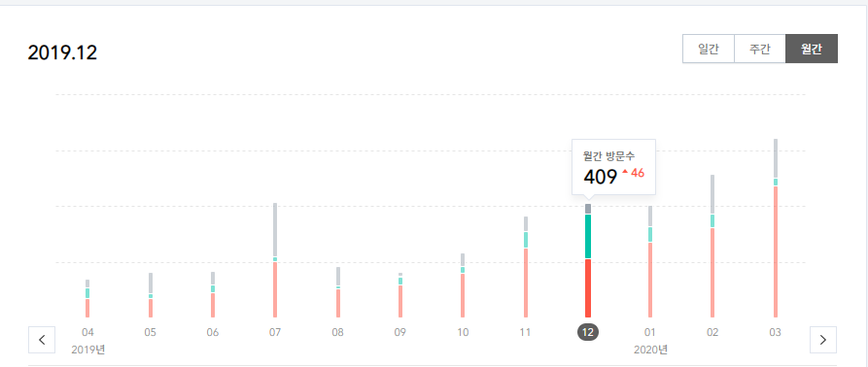The height and width of the screenshot is (367, 868).
Task: Select the 11 month label
Action: pyautogui.click(x=525, y=333)
